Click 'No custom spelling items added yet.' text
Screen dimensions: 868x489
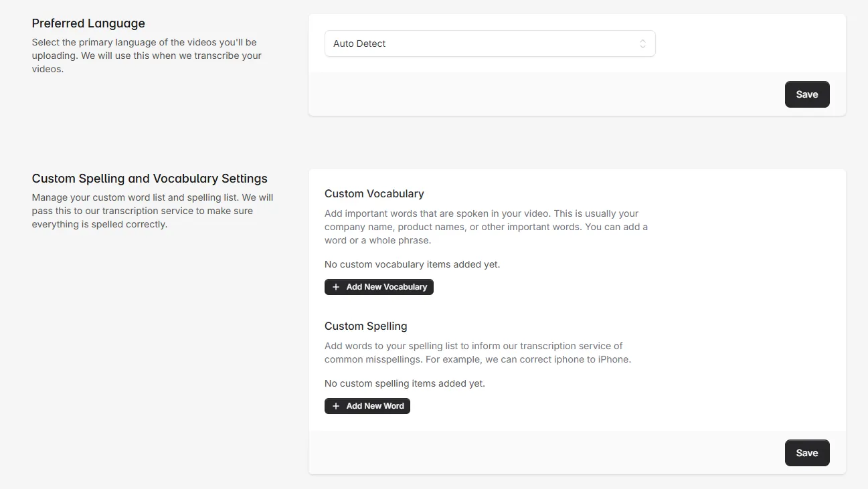(405, 383)
